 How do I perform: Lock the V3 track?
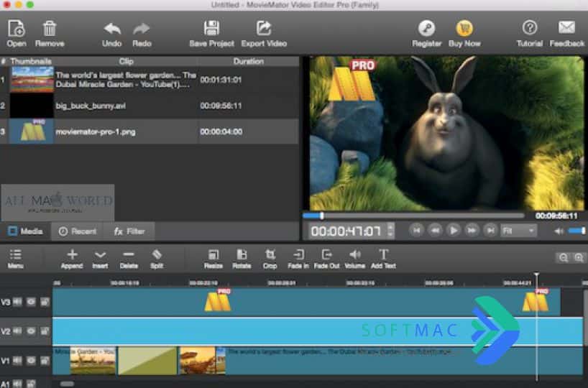click(45, 302)
